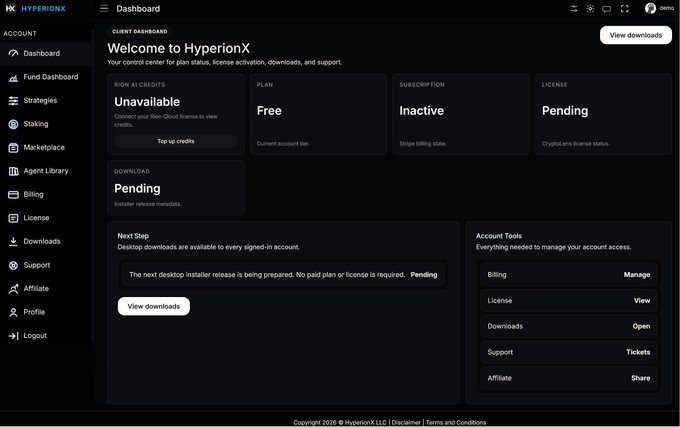680x427 pixels.
Task: Click the Logout arrow icon
Action: (x=13, y=336)
